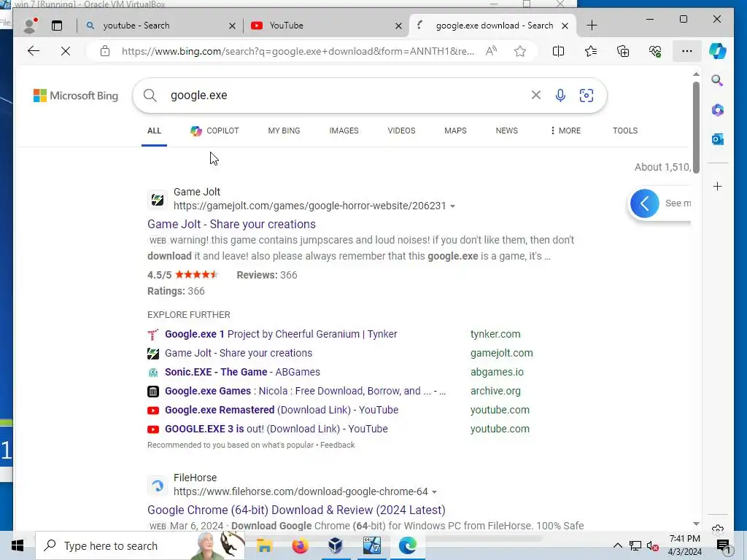Open Outlook sidebar icon
The width and height of the screenshot is (747, 560).
pyautogui.click(x=718, y=139)
